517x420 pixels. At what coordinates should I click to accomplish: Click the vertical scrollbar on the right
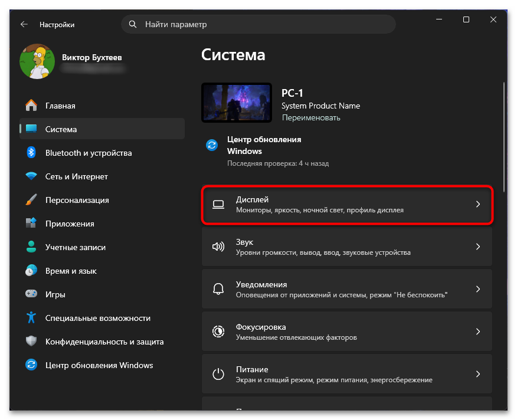pos(504,137)
